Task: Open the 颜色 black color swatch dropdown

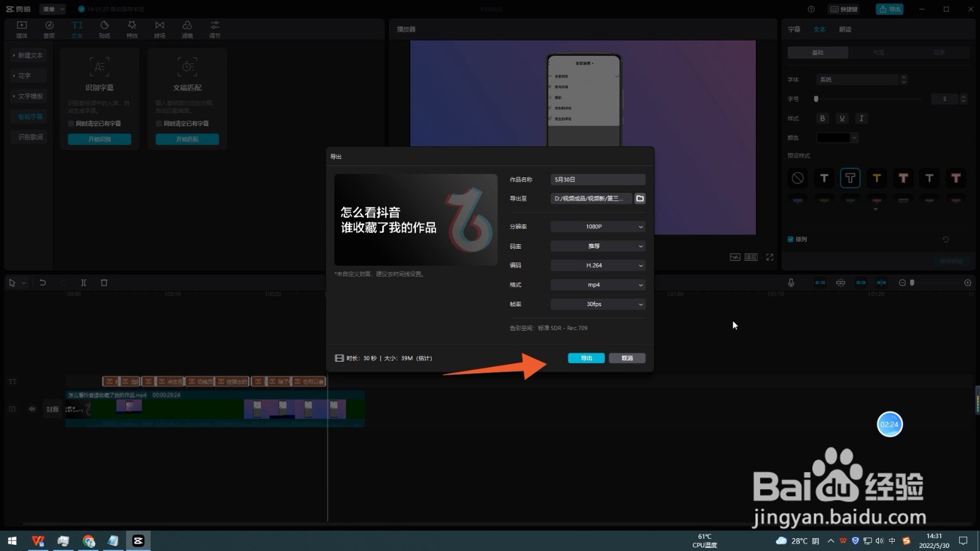Action: (x=837, y=138)
